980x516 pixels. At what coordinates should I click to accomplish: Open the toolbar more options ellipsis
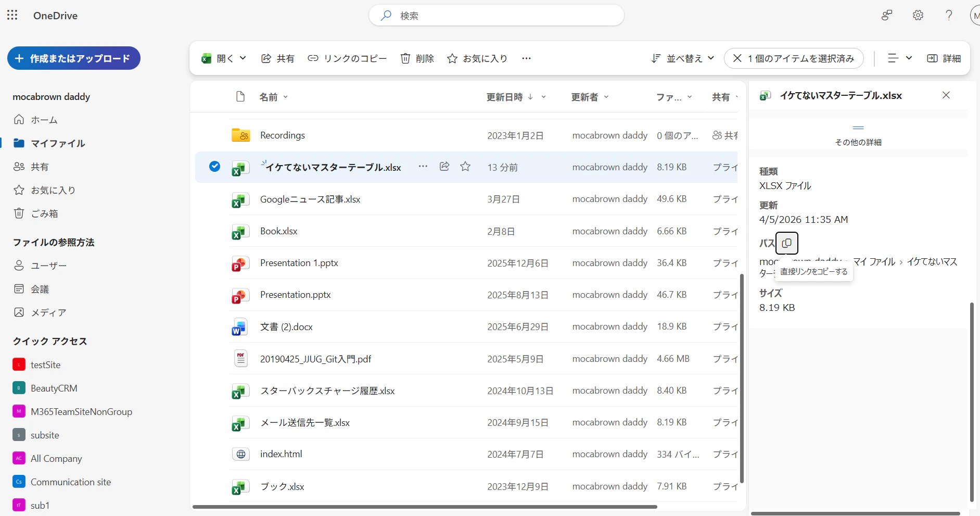[x=526, y=58]
